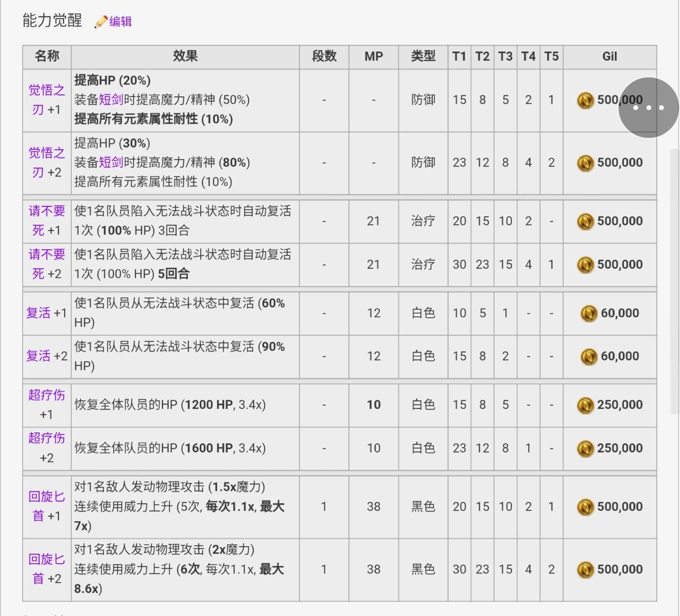Follow 短剑 link in 觉悟之刃 +2 effect
Viewport: 680px width, 616px height.
coord(111,162)
